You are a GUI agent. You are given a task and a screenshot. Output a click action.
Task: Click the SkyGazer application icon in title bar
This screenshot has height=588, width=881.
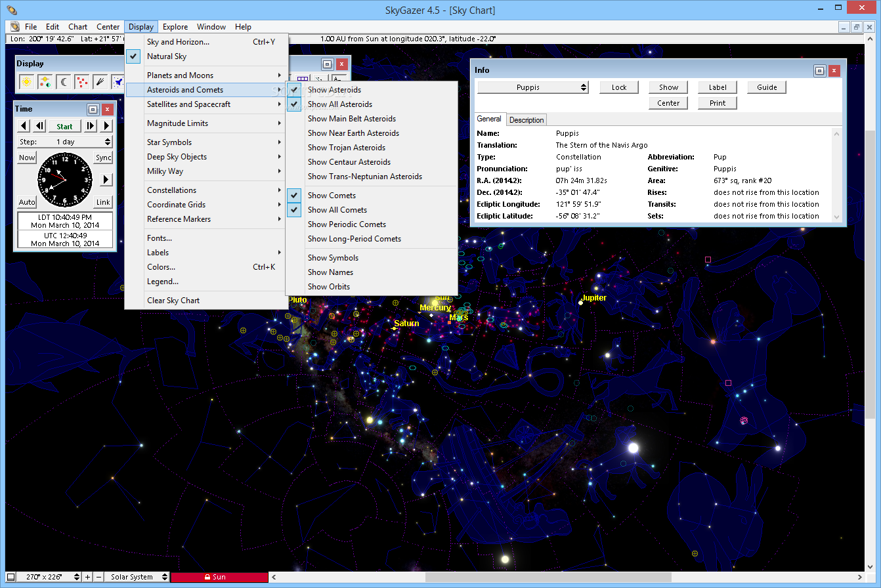(12, 9)
